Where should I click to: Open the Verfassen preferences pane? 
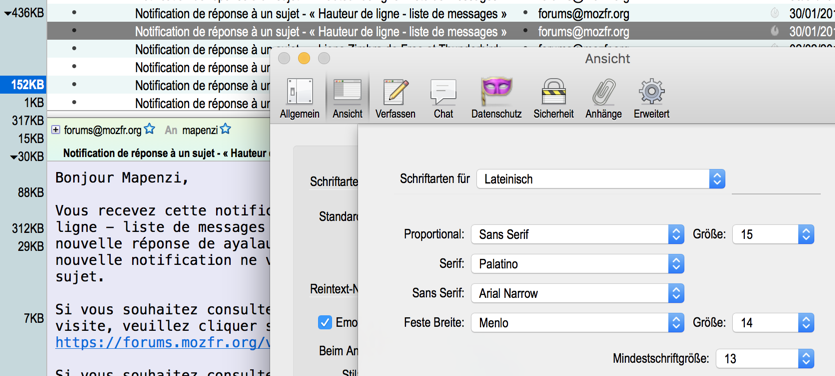coord(395,99)
